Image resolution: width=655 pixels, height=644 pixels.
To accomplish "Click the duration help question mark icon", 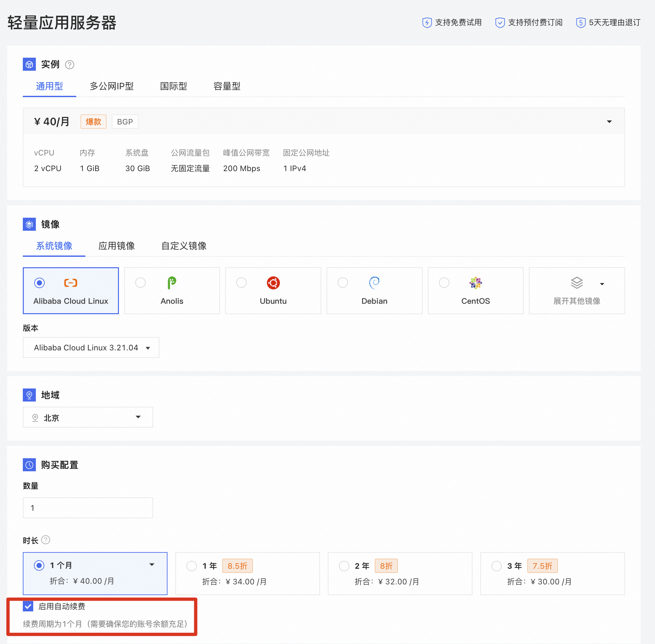I will point(46,540).
